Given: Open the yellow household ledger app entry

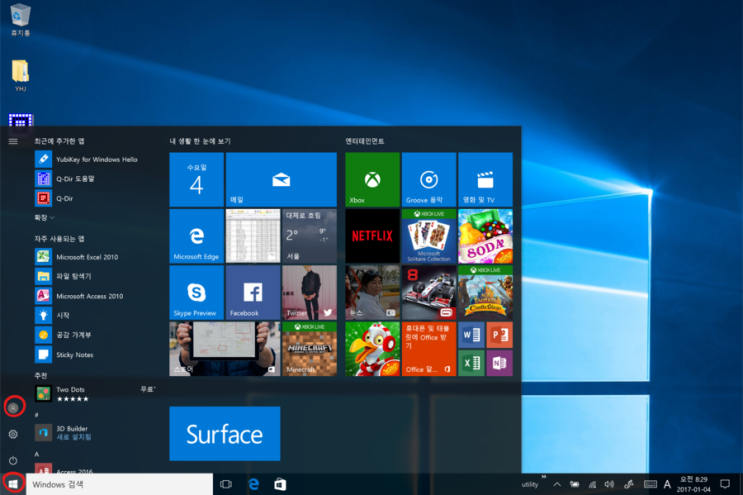Looking at the screenshot, I should point(95,335).
